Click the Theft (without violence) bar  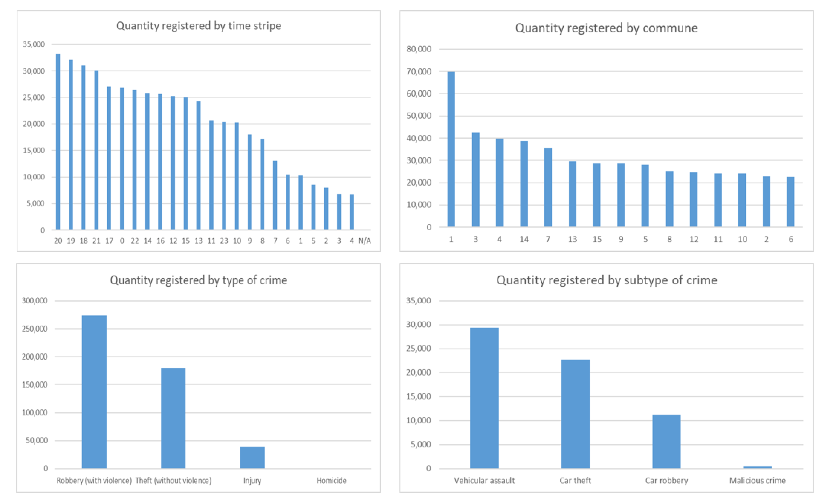[173, 418]
